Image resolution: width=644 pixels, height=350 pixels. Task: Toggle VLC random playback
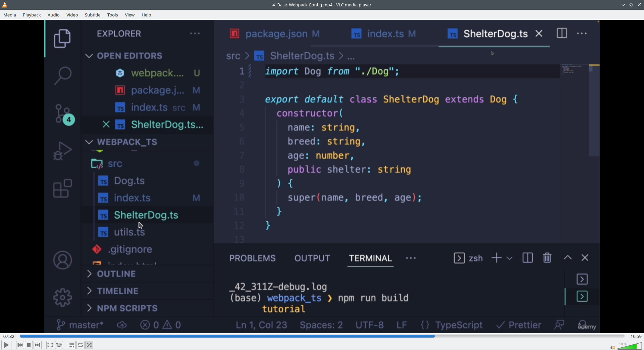89,345
